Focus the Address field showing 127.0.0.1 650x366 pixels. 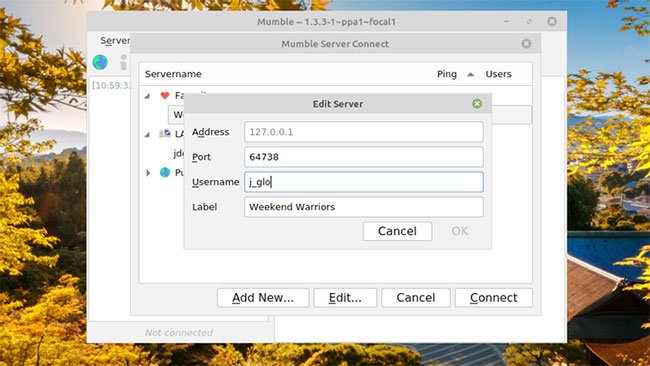coord(364,132)
